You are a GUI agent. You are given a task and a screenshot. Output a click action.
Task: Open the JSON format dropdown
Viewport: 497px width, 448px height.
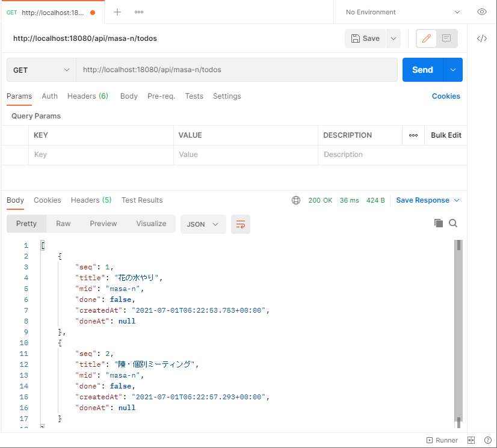click(203, 224)
